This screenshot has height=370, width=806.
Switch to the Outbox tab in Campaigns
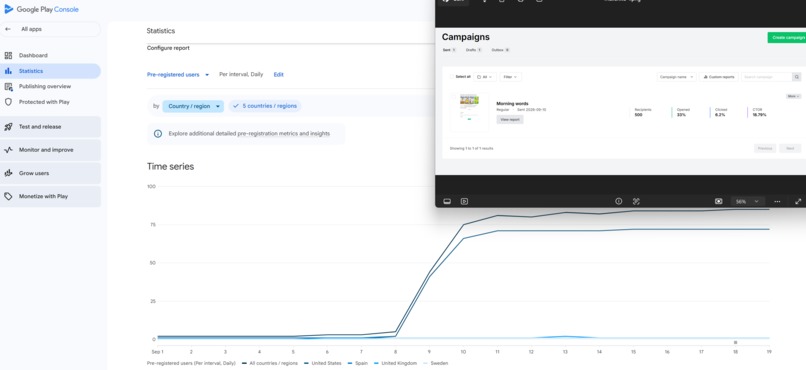(500, 50)
